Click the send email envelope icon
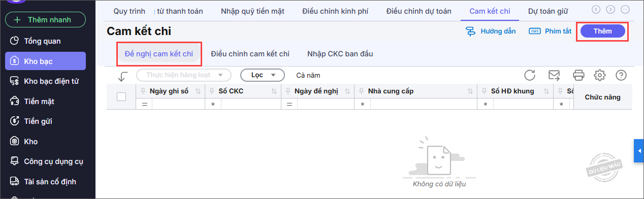The width and height of the screenshot is (644, 199). click(554, 75)
